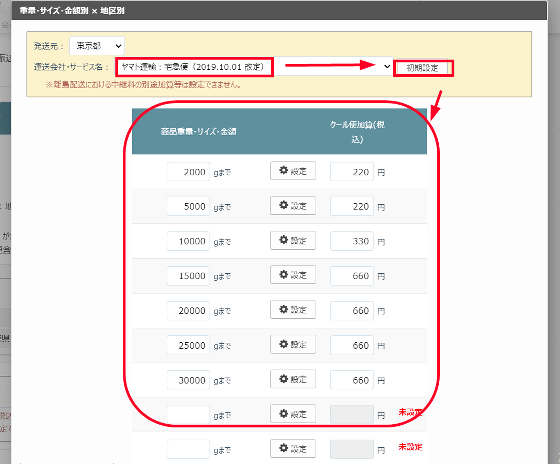Focus the 2000 weight input field
Image resolution: width=560 pixels, height=464 pixels.
pos(188,171)
